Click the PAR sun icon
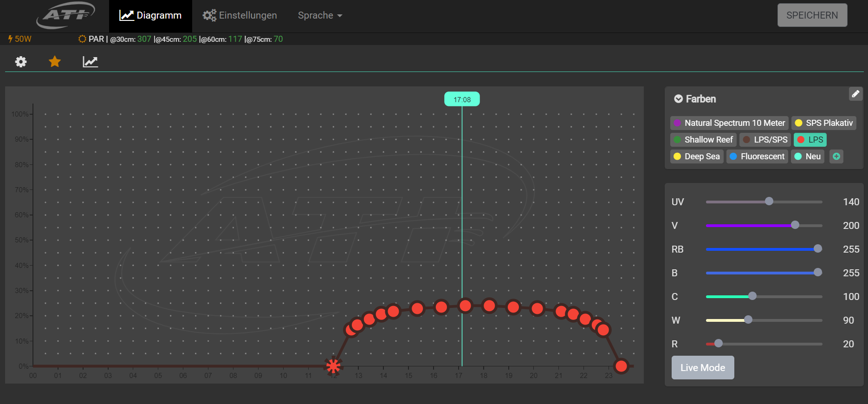The image size is (868, 404). (82, 39)
